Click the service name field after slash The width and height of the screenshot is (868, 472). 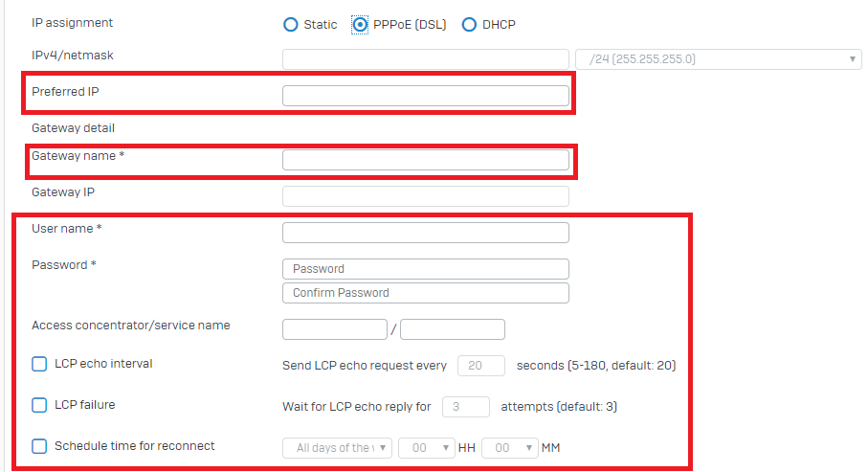pyautogui.click(x=452, y=329)
